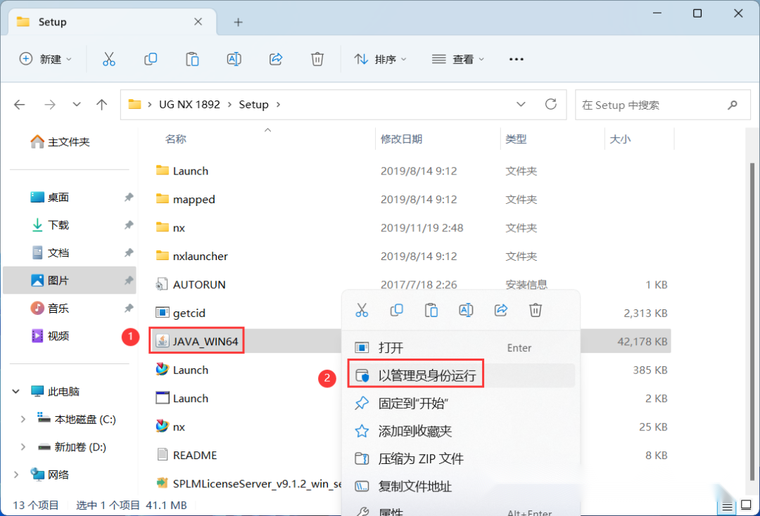
Task: Open the 排序 (Sort) dropdown menu
Action: (x=380, y=59)
